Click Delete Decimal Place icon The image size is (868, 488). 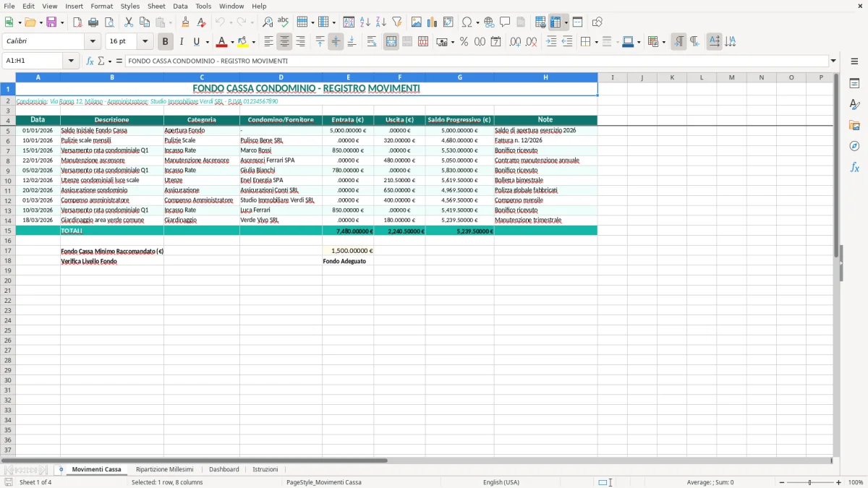pyautogui.click(x=531, y=42)
